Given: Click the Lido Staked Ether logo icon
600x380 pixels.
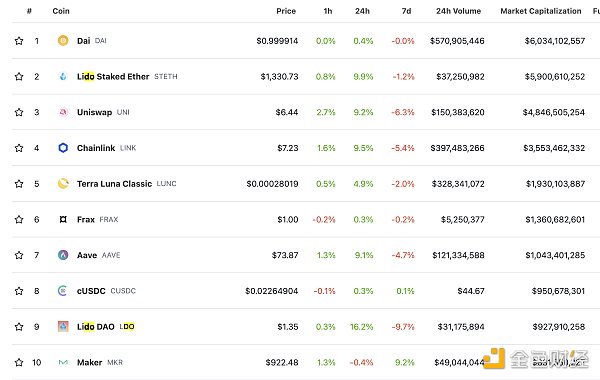Looking at the screenshot, I should click(63, 77).
